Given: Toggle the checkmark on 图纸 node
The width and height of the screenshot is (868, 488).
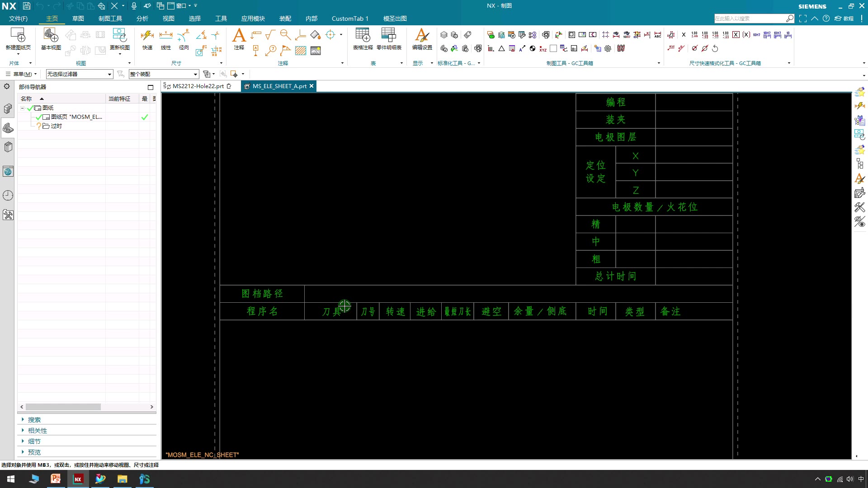Looking at the screenshot, I should pyautogui.click(x=30, y=108).
